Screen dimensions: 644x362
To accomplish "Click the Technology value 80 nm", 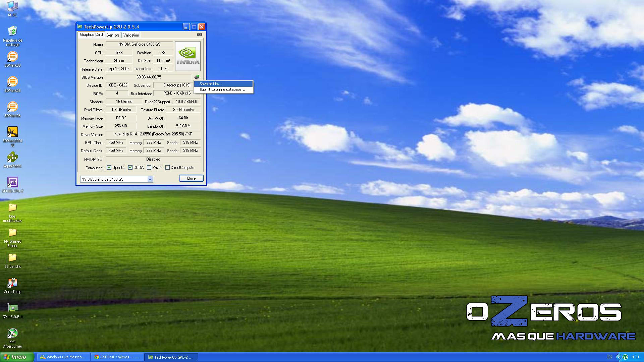I will pos(119,61).
